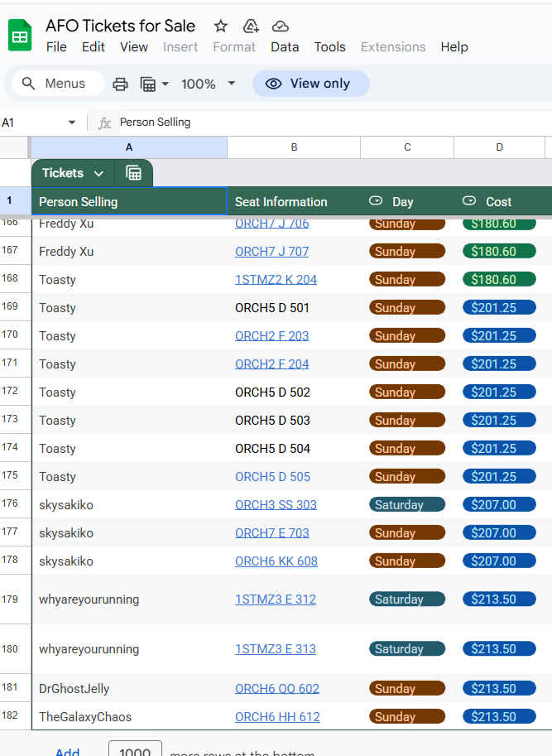Open the ORCH3 SS 303 seat link
552x756 pixels.
[x=276, y=505]
